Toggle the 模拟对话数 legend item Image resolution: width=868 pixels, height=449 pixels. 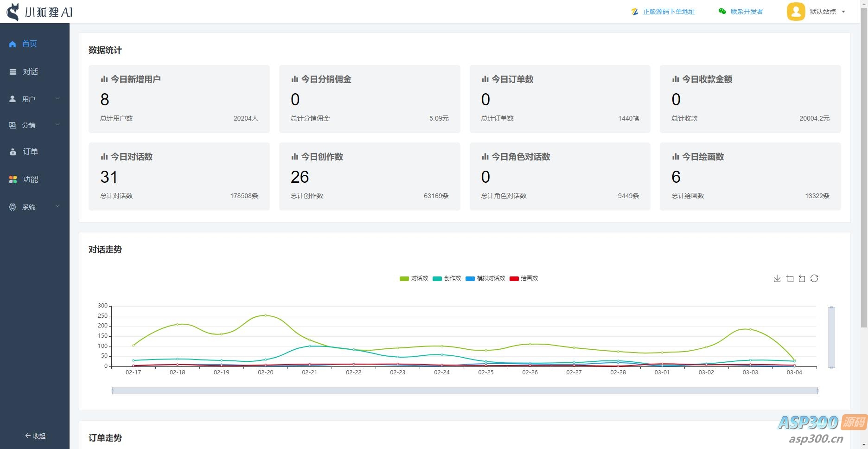click(485, 278)
